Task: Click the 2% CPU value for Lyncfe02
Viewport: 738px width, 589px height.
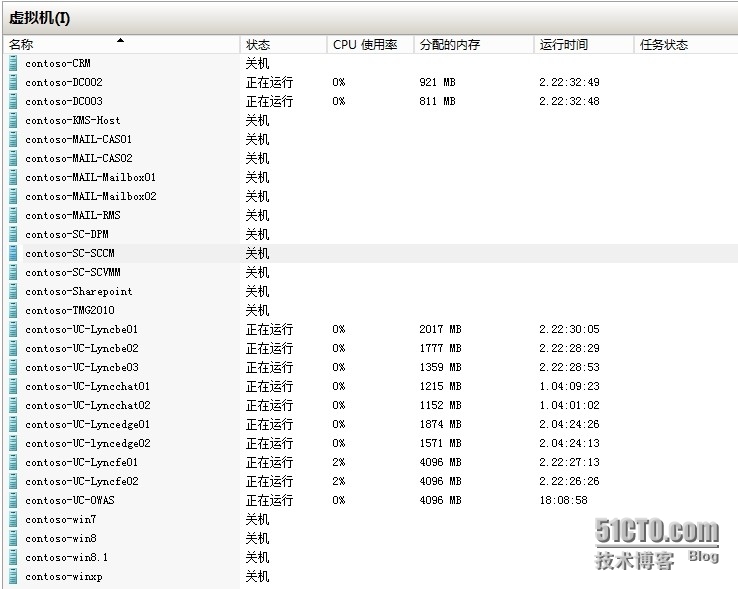Action: click(338, 481)
